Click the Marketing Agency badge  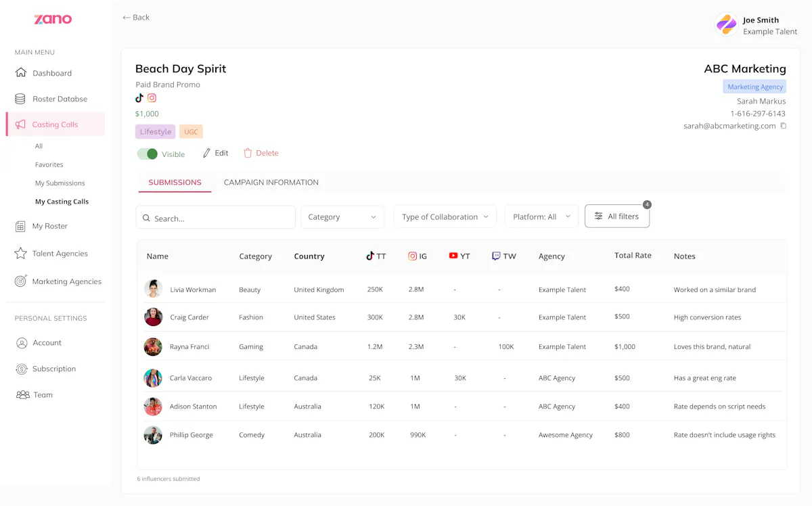pos(755,87)
